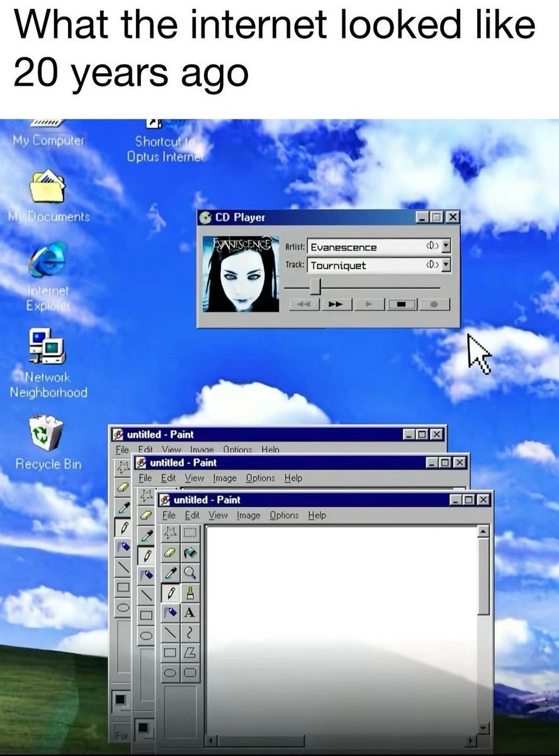Open the Image menu in front Paint window
Image resolution: width=559 pixels, height=756 pixels.
pyautogui.click(x=248, y=515)
